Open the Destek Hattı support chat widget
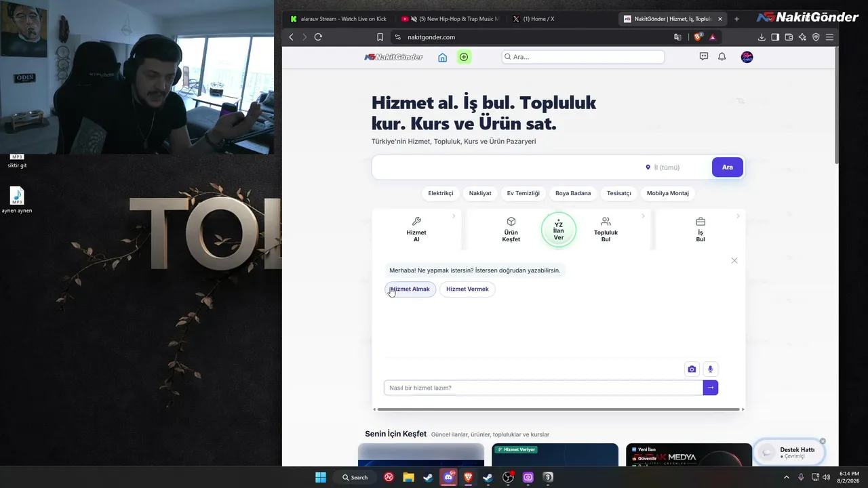The image size is (868, 488). pos(789,453)
